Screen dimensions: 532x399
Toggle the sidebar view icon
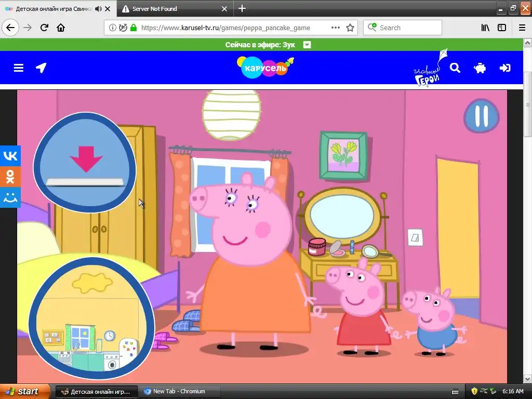[502, 28]
